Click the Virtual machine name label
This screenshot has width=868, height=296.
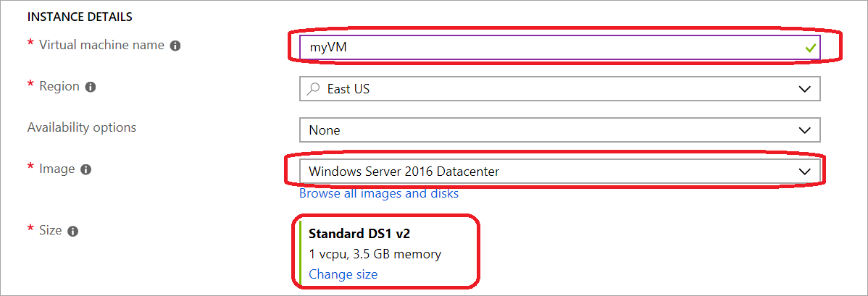(102, 46)
